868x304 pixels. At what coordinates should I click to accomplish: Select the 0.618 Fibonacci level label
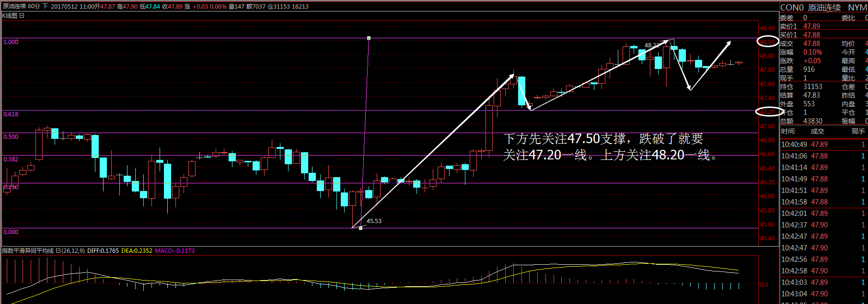tap(11, 114)
